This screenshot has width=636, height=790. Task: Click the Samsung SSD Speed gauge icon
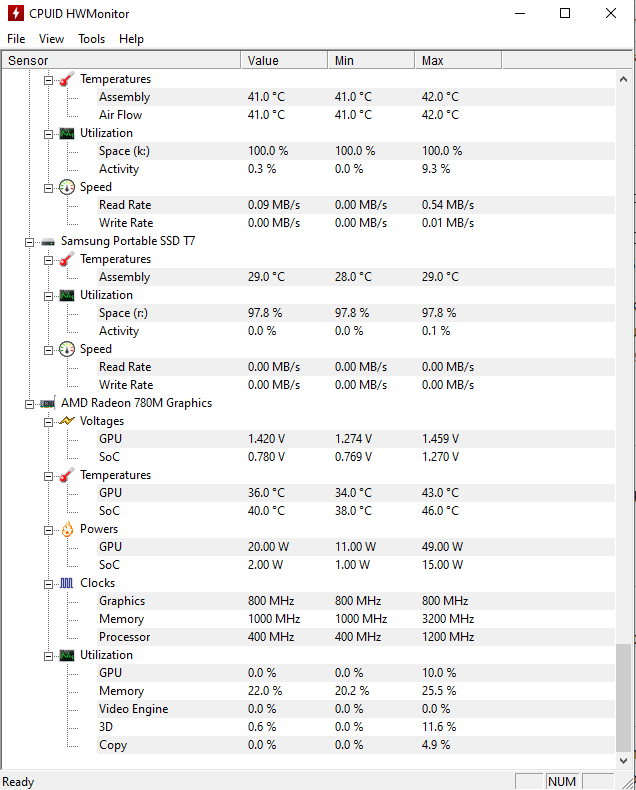click(67, 349)
